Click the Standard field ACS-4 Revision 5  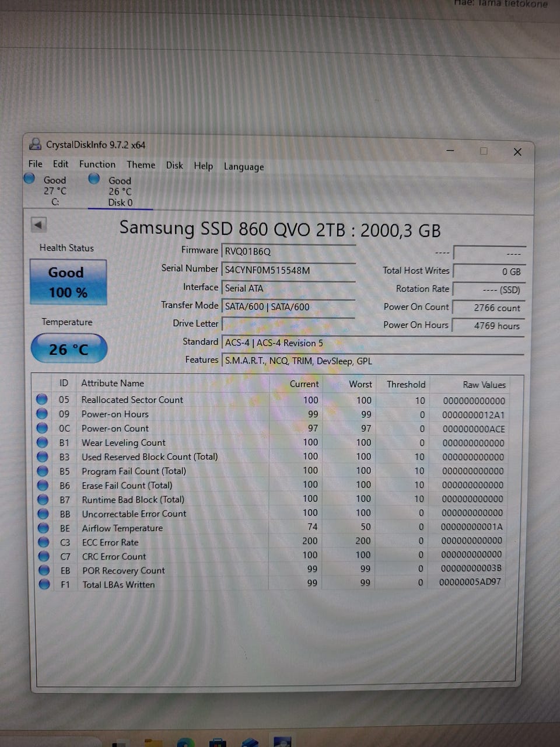[x=373, y=343]
